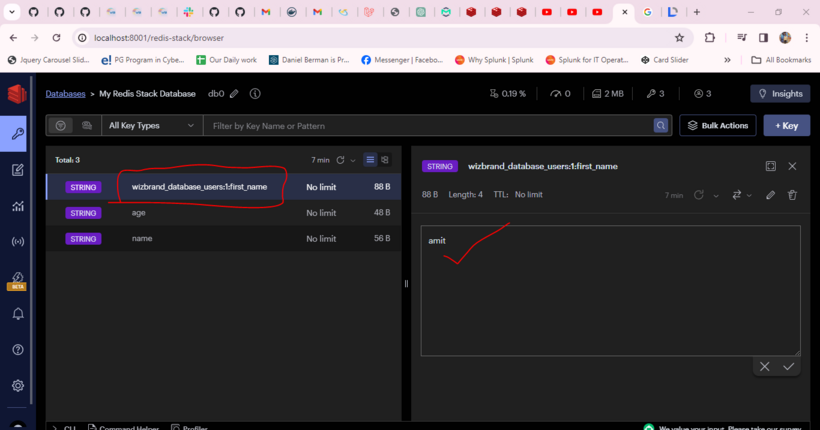This screenshot has height=430, width=820.
Task: Click the database info icon beside db0
Action: pos(255,94)
